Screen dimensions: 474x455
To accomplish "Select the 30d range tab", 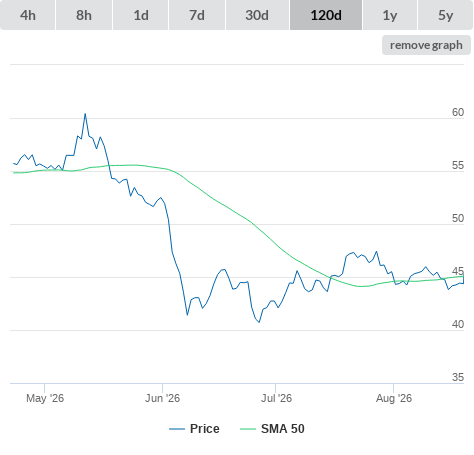I will coord(257,15).
